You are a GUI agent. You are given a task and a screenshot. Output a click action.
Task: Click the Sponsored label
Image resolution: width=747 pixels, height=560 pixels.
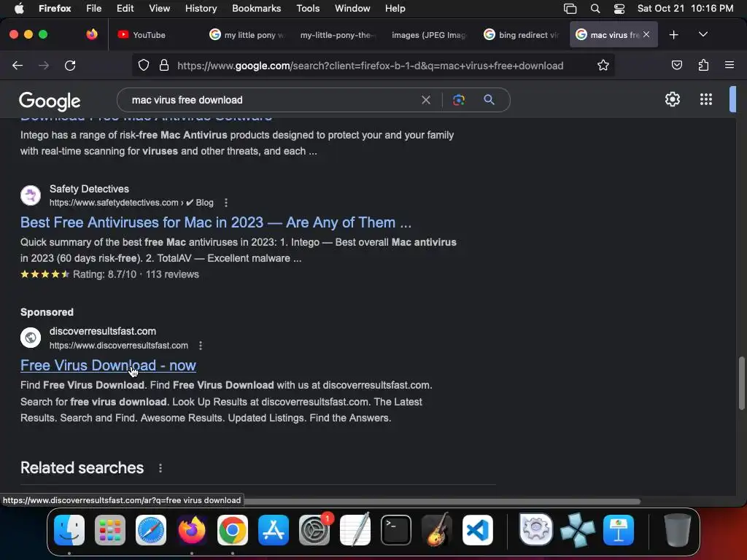pyautogui.click(x=47, y=312)
